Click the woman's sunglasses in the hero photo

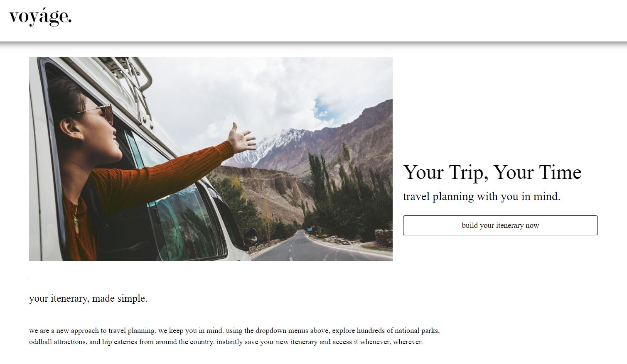[98, 112]
